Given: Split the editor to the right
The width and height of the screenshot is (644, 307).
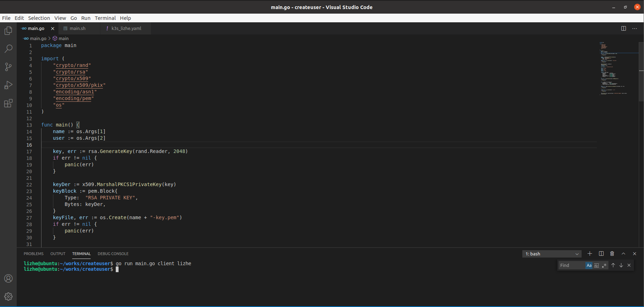Looking at the screenshot, I should tap(623, 29).
